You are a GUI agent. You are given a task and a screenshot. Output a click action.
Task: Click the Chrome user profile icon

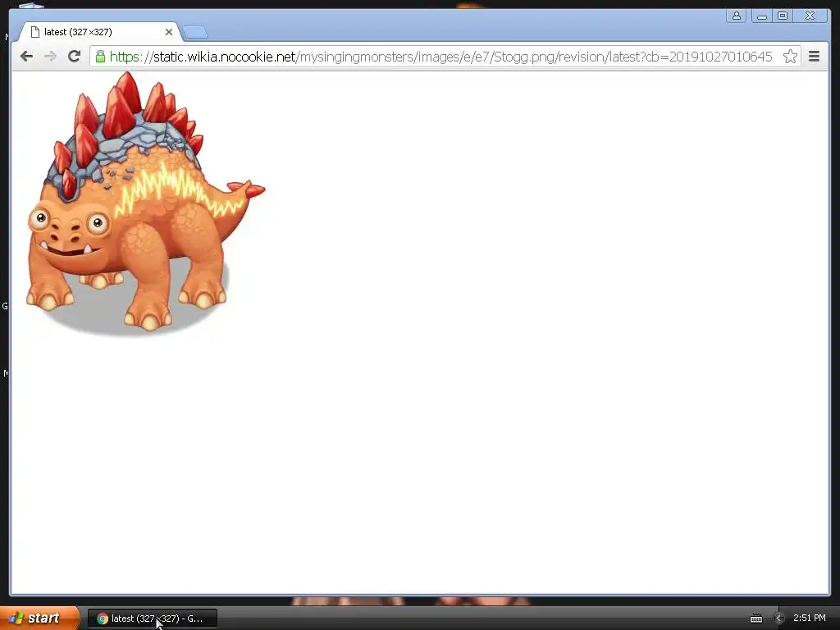click(x=737, y=16)
